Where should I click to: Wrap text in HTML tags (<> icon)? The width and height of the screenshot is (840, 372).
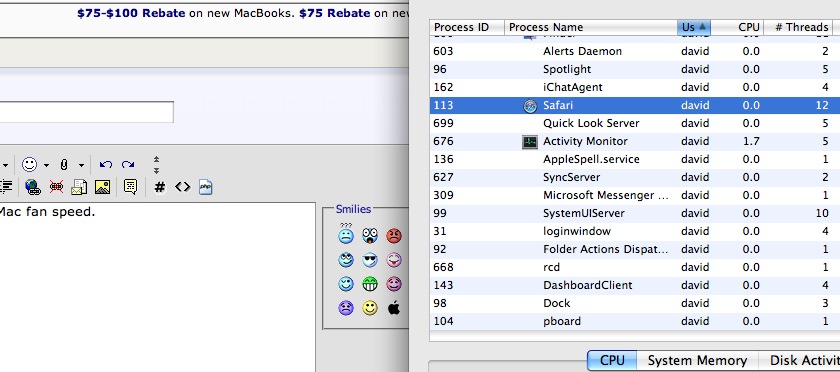click(183, 187)
